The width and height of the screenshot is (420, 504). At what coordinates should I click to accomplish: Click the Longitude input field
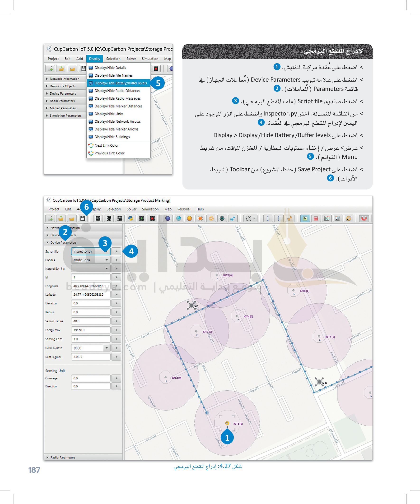pos(91,286)
